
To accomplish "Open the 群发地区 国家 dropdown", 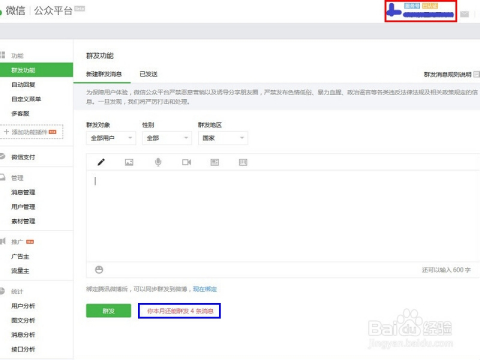I will 223,138.
